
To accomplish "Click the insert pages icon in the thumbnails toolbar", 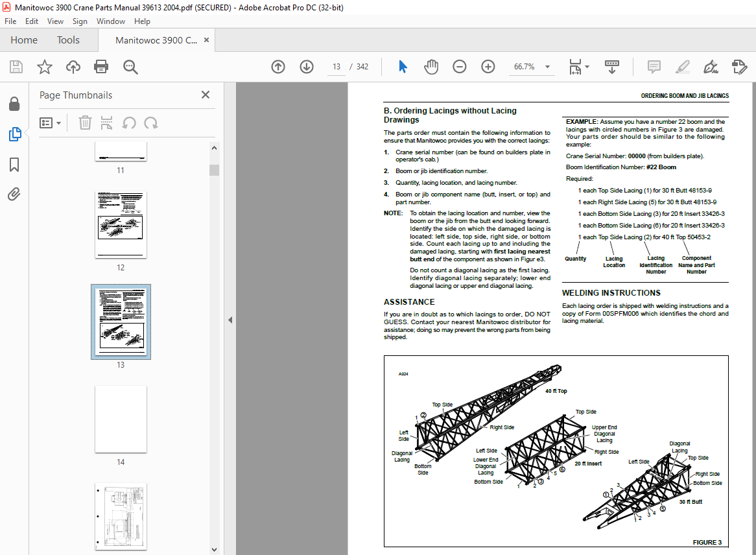I will coord(106,123).
